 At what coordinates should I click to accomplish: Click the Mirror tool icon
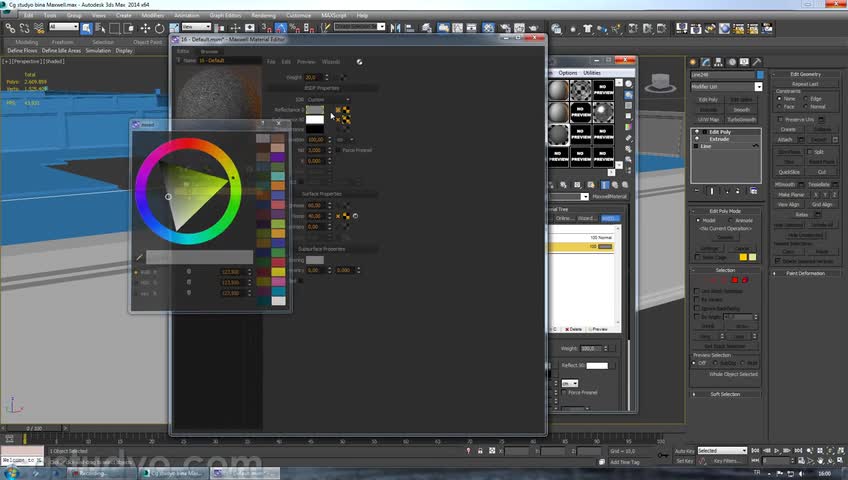click(x=395, y=28)
